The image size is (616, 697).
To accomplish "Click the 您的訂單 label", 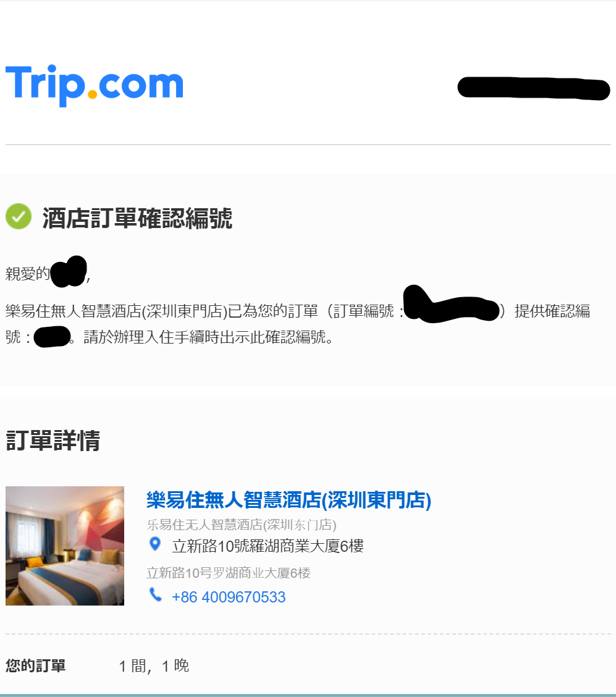I will pos(36,666).
